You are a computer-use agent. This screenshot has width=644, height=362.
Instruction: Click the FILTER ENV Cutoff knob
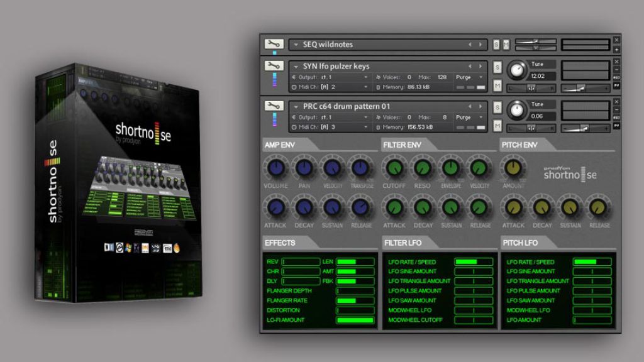(394, 168)
